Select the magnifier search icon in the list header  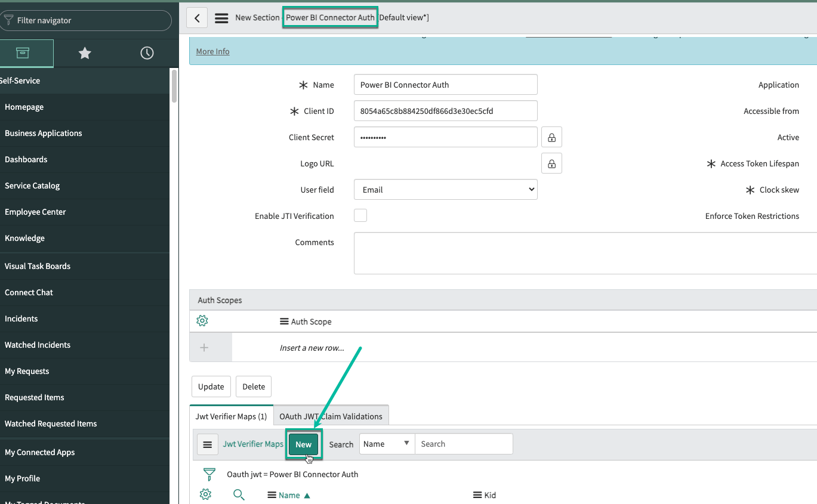239,494
